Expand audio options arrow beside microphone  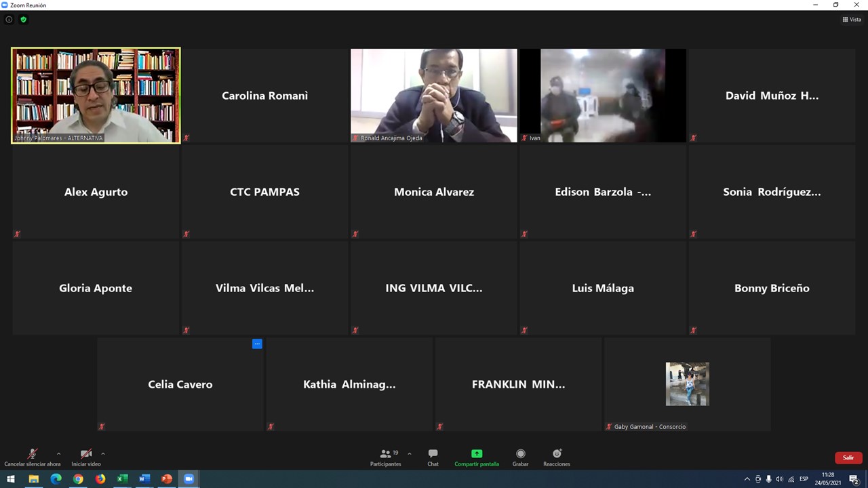58,453
